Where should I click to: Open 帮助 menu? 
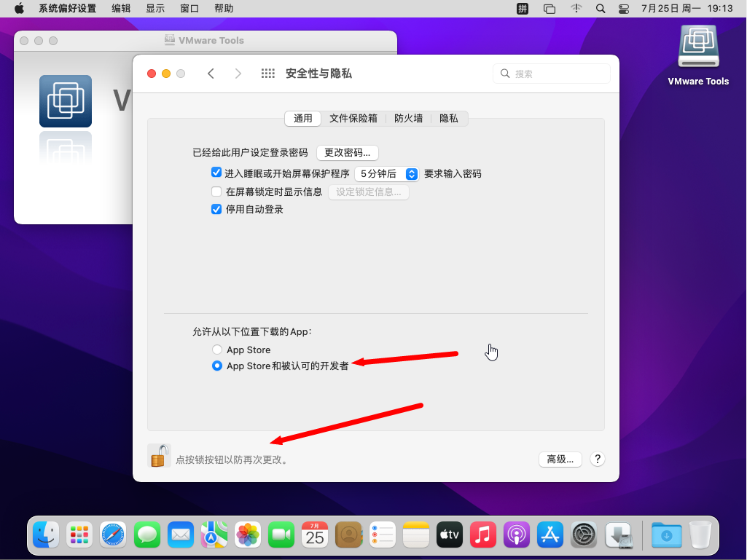tap(224, 9)
